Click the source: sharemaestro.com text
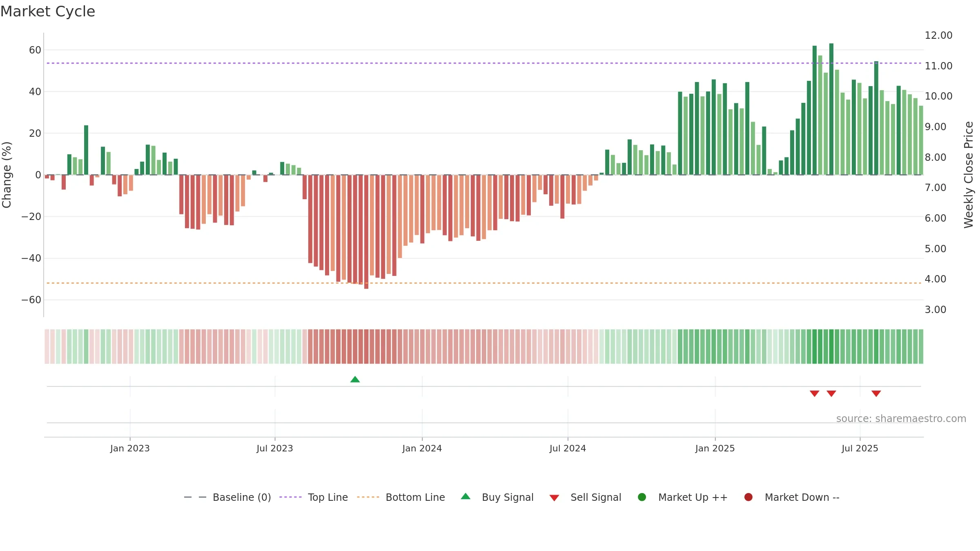The width and height of the screenshot is (980, 551). pyautogui.click(x=901, y=418)
